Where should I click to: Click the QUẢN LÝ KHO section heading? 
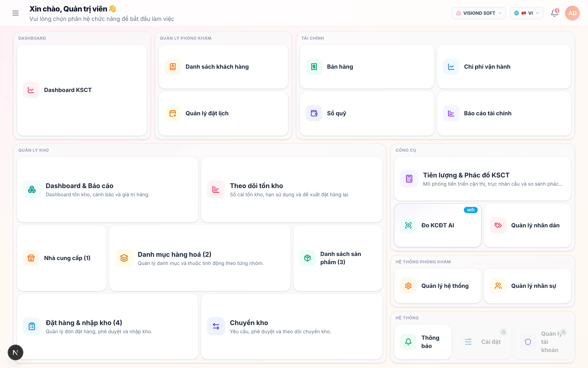[33, 150]
